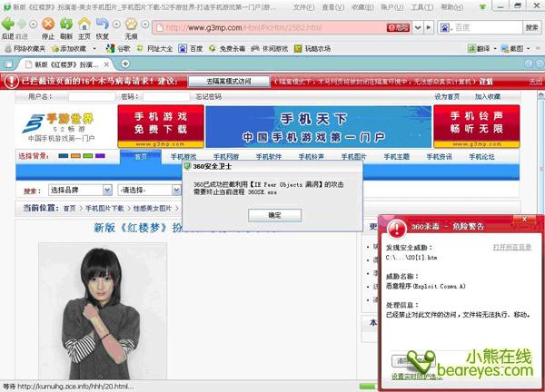Expand the address bar URL dropdown
Viewport: 545px width, 392px height.
click(418, 27)
